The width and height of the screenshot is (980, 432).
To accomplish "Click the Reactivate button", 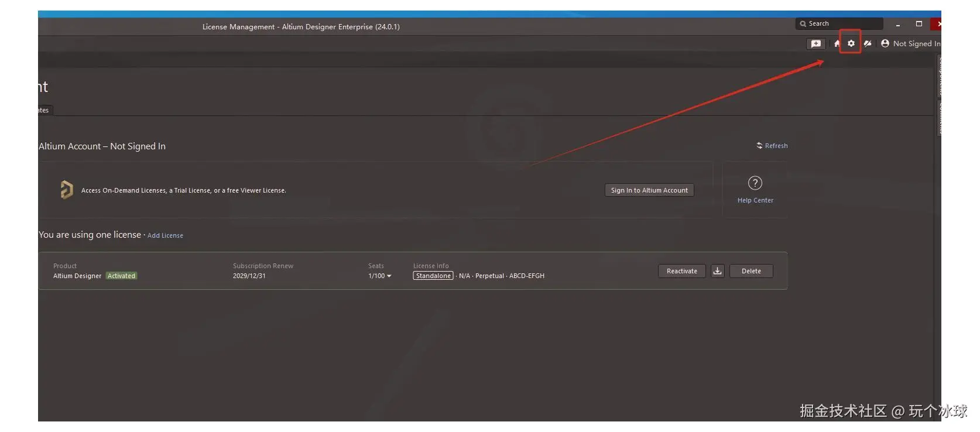I will click(x=682, y=271).
